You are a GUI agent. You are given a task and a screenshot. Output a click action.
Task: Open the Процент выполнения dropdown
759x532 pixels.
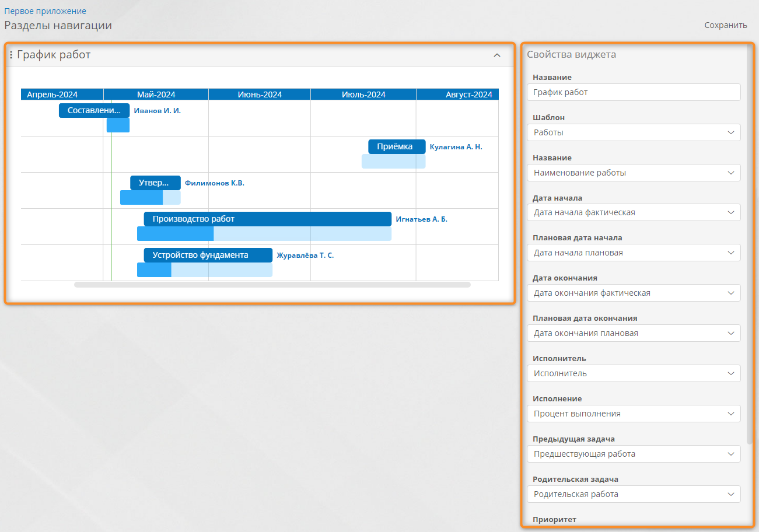pyautogui.click(x=633, y=414)
